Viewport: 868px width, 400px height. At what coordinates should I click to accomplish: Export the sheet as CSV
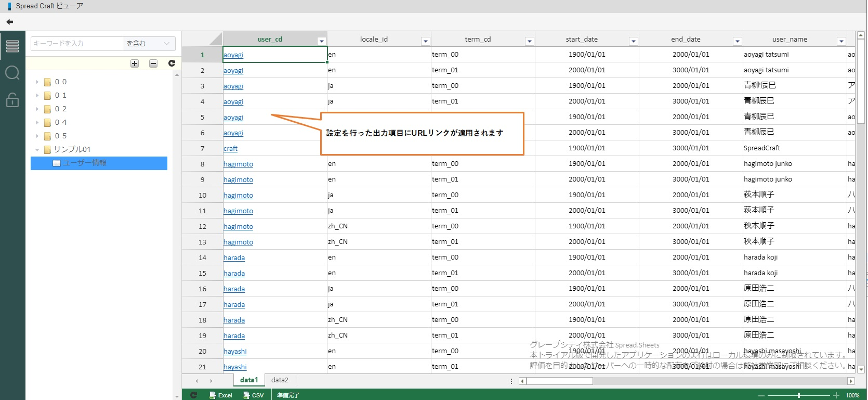point(254,395)
